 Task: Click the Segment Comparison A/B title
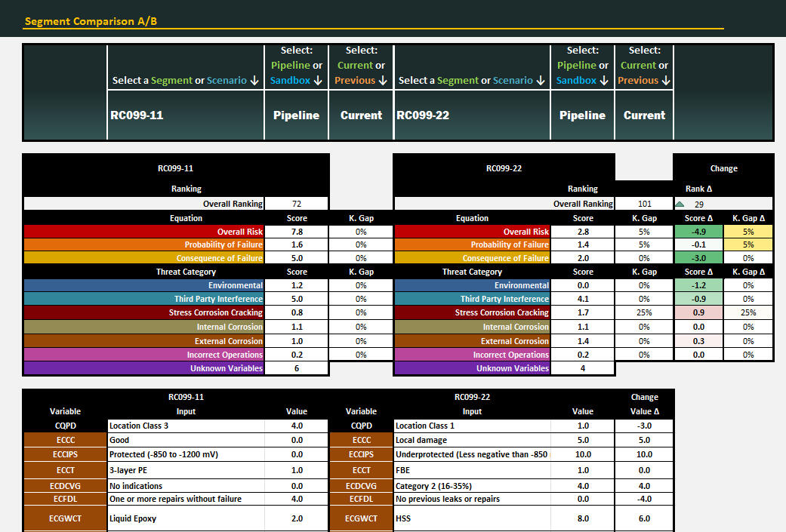(x=91, y=21)
